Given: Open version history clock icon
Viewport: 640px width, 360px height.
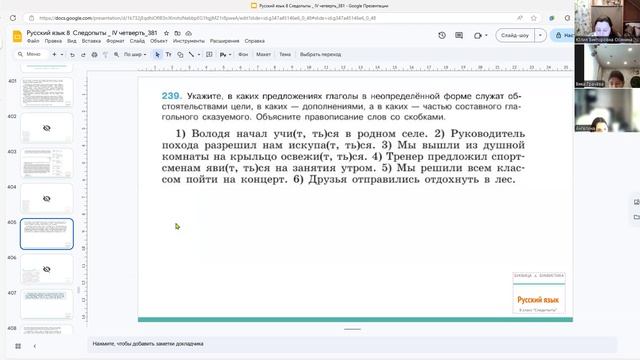Looking at the screenshot, I should tap(442, 36).
